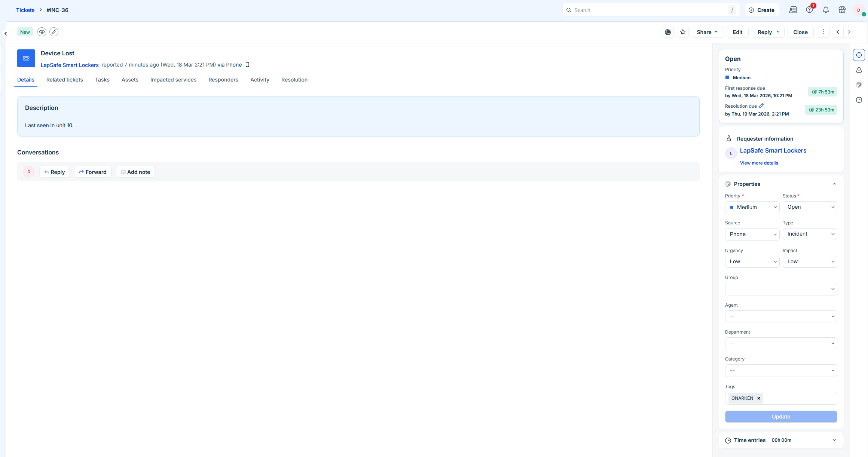
Task: Open the Group dropdown
Action: (781, 289)
